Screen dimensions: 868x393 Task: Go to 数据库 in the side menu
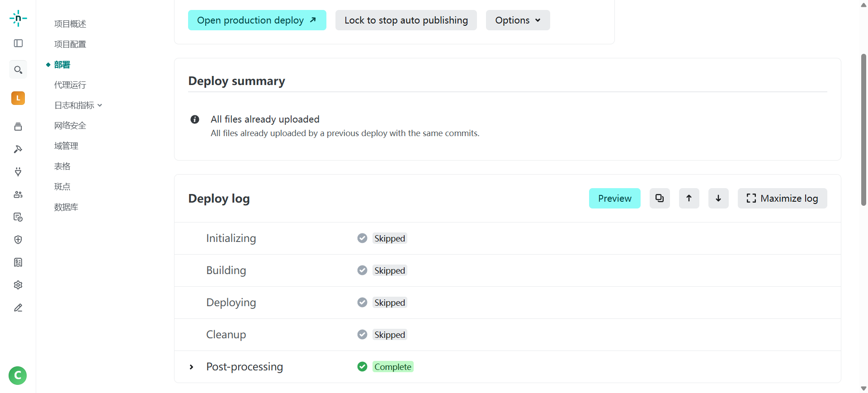[66, 207]
